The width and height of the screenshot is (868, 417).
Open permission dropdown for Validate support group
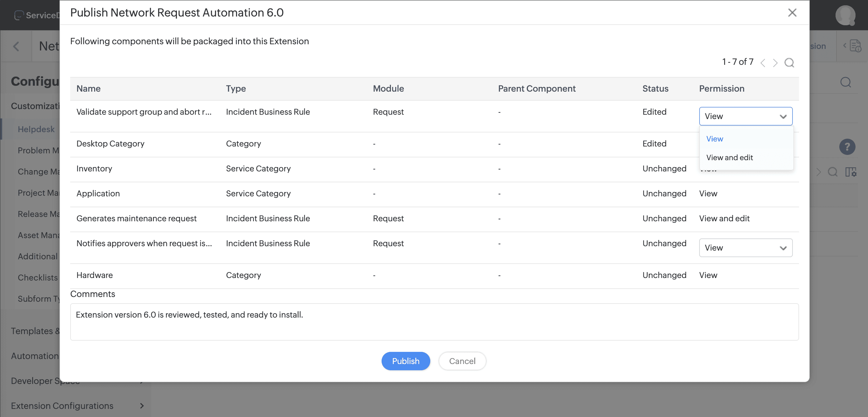click(745, 116)
